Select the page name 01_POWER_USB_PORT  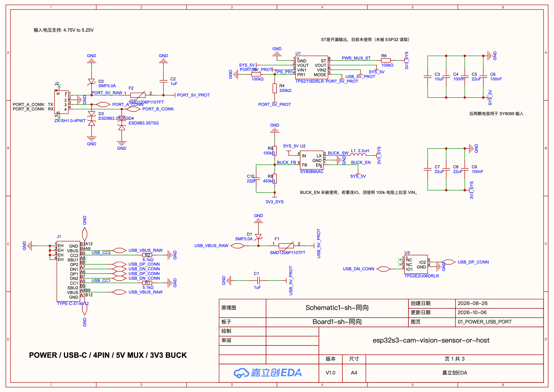[485, 322]
